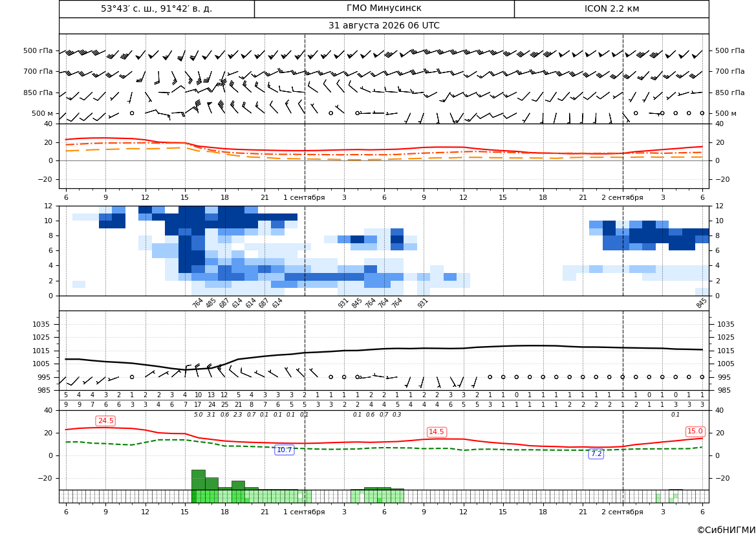Click the 10.7 blue minimum label

284,450
